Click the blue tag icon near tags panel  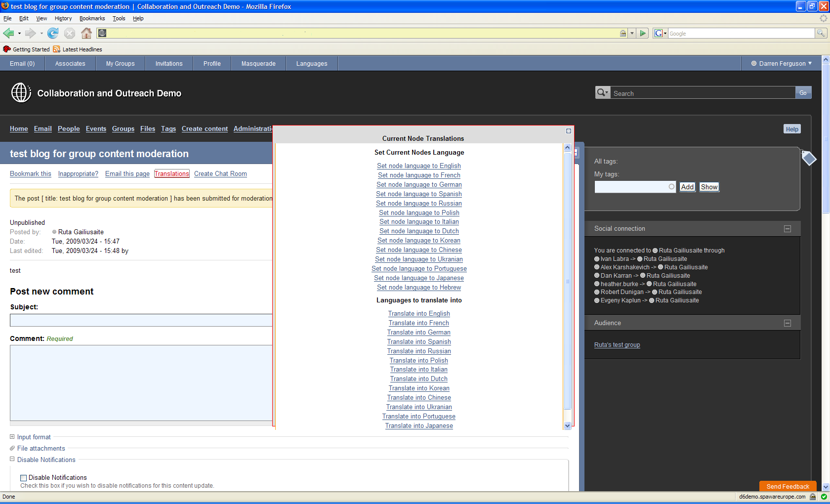809,158
